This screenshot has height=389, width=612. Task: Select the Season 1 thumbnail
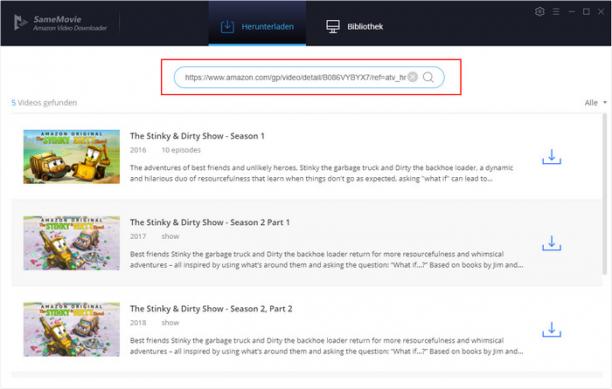(71, 157)
